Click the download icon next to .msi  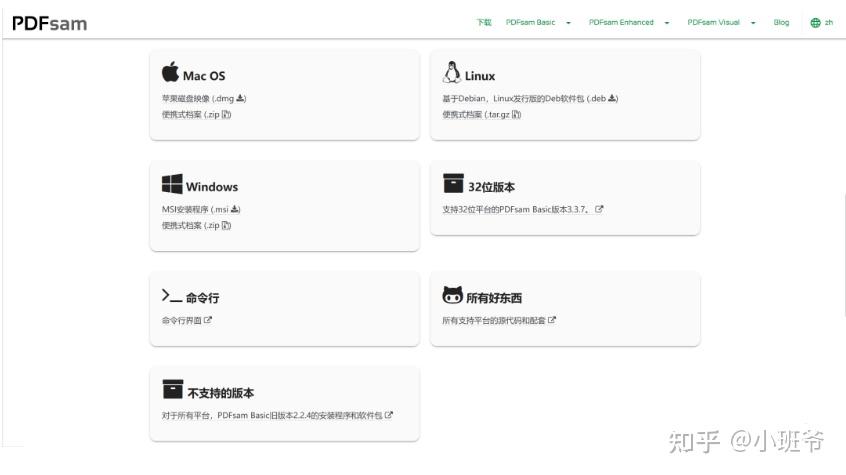(235, 209)
